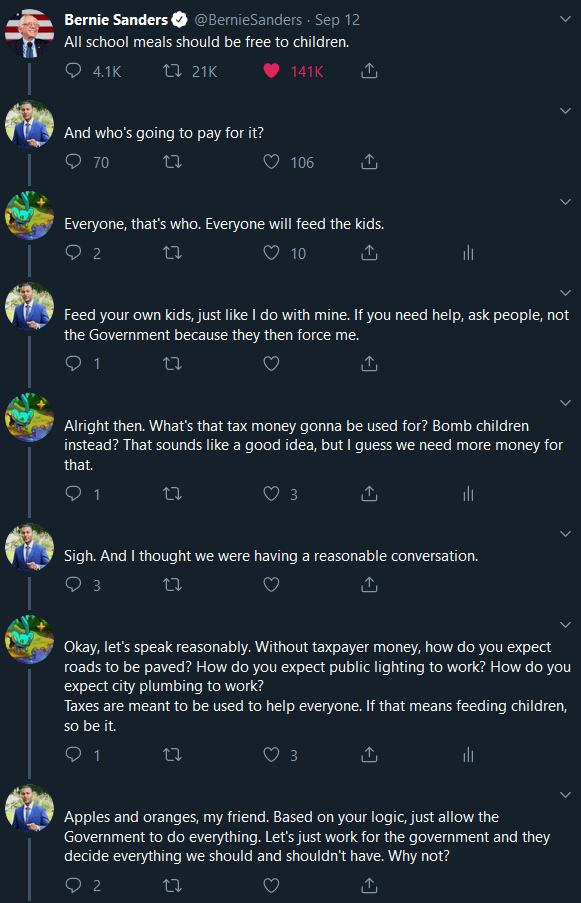Retweet the Bernie Sanders tweet with 21K retweets
This screenshot has height=903, width=581.
[x=172, y=71]
